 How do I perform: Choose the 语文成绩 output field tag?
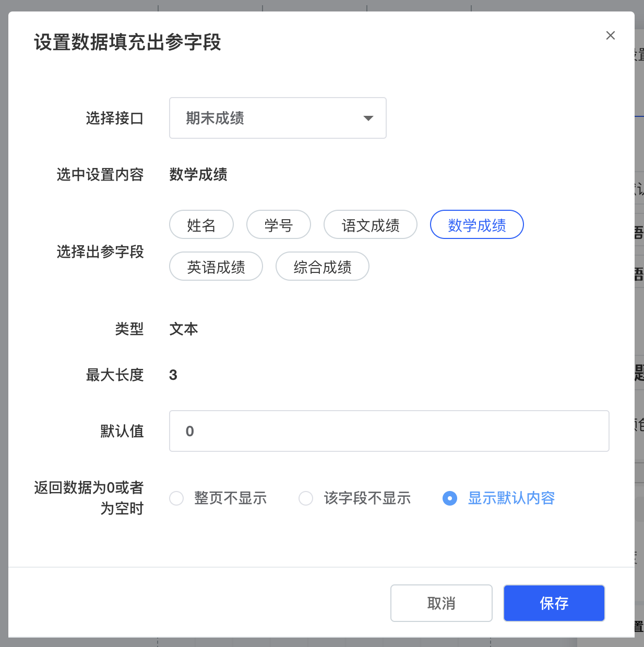point(370,225)
